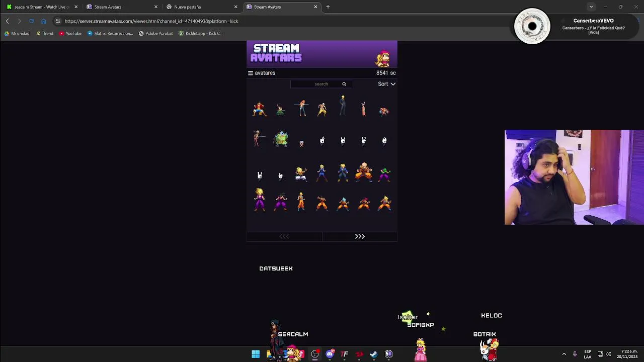Image resolution: width=644 pixels, height=362 pixels.
Task: Click the 8541 sc balance
Action: click(x=386, y=73)
